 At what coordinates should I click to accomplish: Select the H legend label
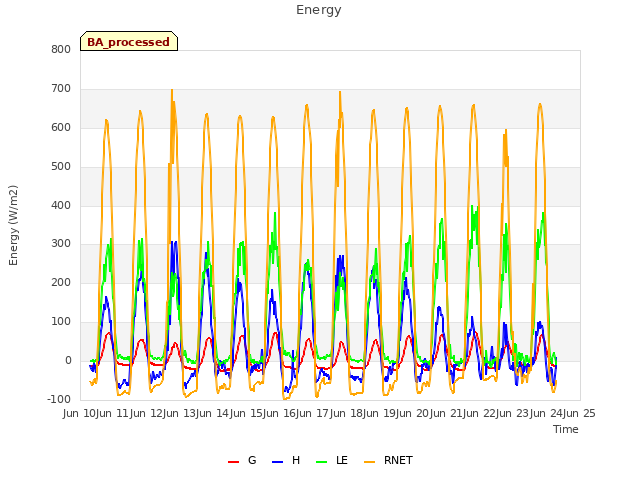click(x=296, y=460)
